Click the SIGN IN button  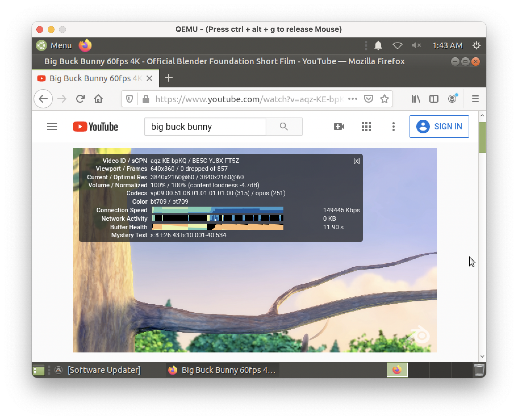pos(439,127)
